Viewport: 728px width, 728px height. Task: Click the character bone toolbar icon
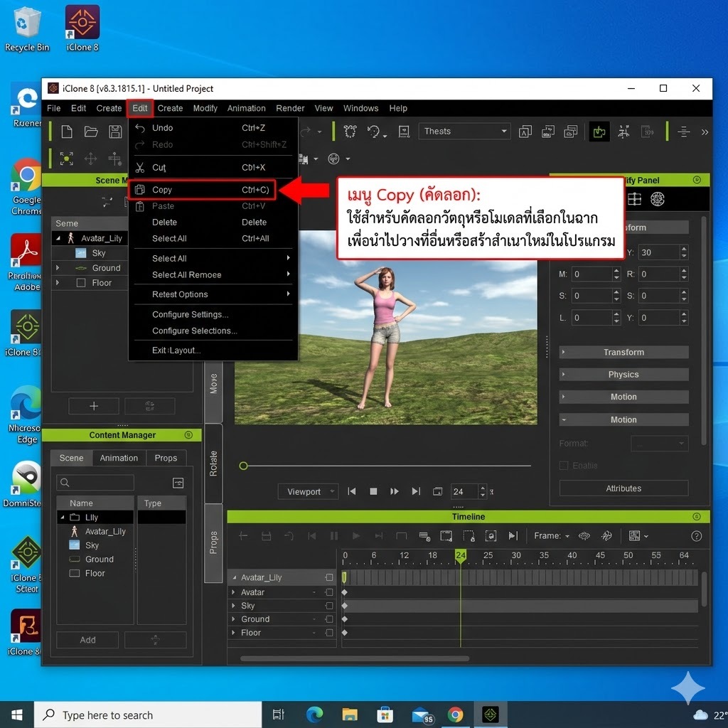pyautogui.click(x=623, y=132)
